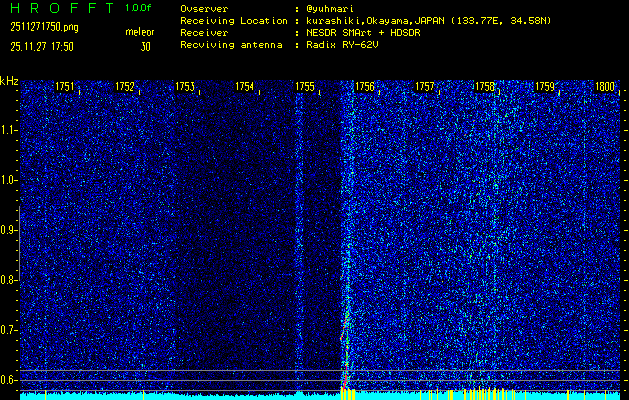The image size is (629, 400).
Task: Click the 1751 time marker
Action: pos(65,87)
